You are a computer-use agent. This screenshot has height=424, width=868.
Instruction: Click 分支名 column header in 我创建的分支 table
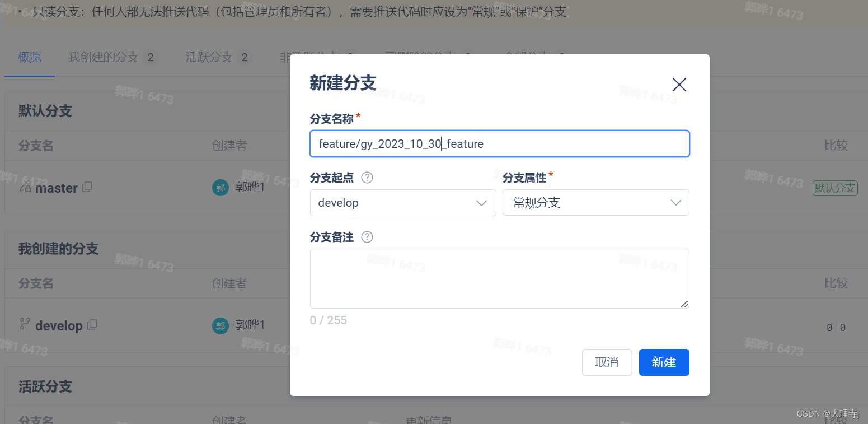pyautogui.click(x=36, y=283)
